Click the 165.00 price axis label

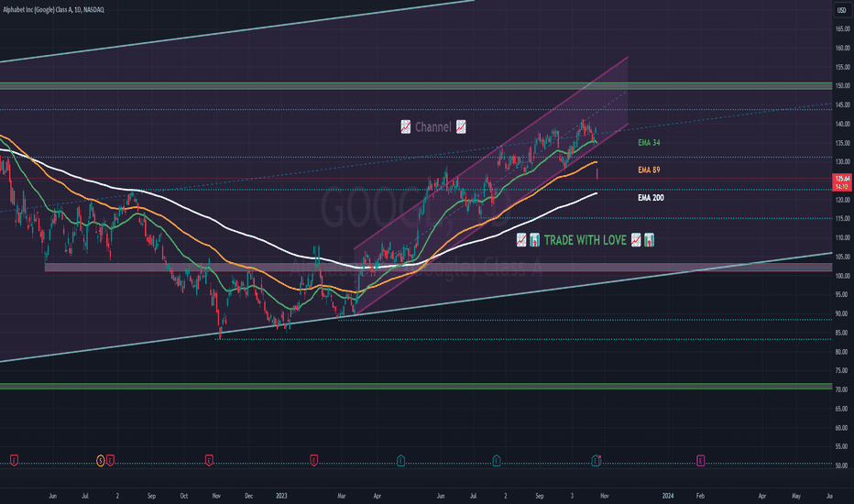pos(843,28)
